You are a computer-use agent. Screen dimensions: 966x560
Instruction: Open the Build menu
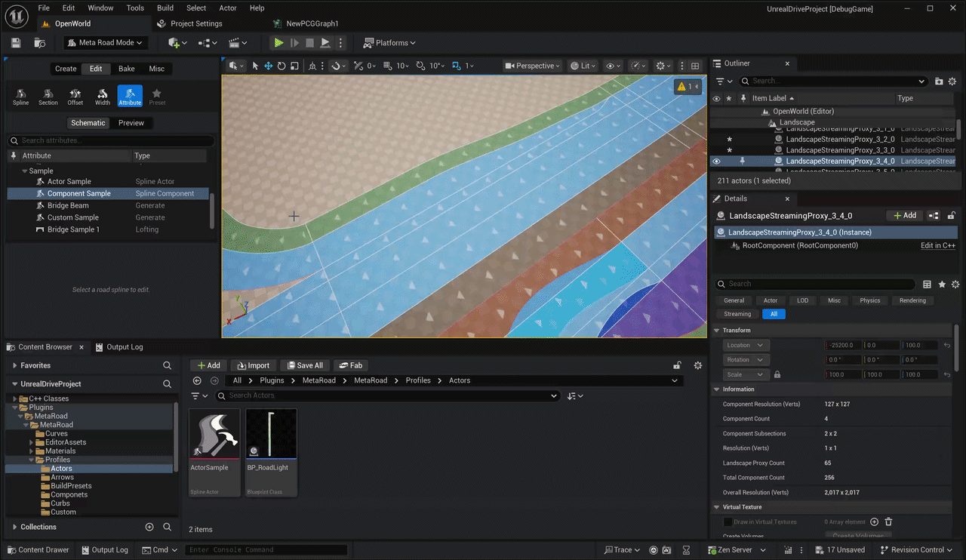pos(165,8)
